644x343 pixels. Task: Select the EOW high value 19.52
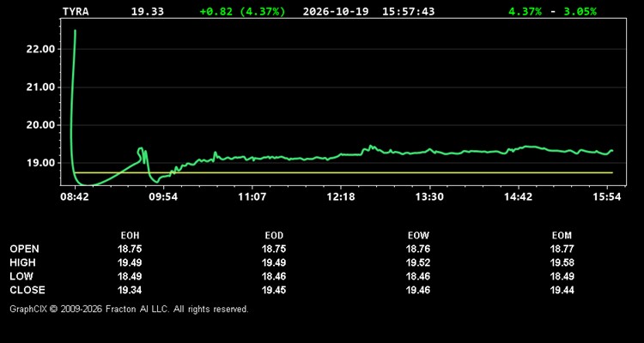point(418,262)
